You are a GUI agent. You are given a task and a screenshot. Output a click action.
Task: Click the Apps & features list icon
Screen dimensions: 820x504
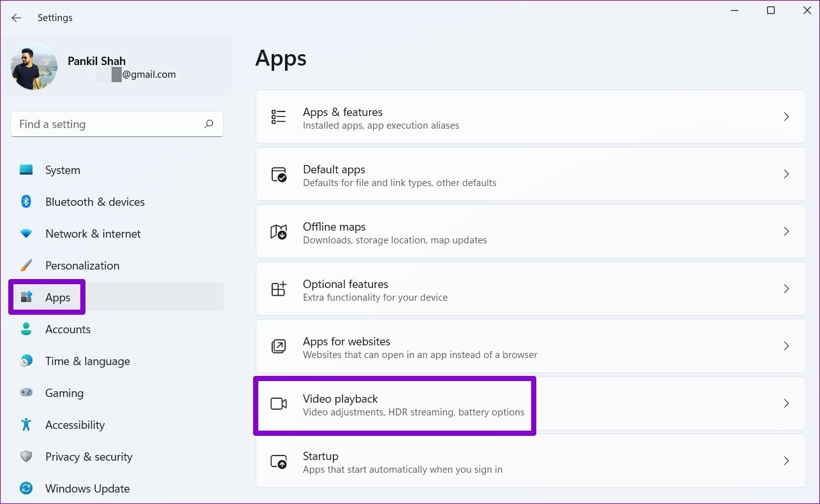point(279,117)
